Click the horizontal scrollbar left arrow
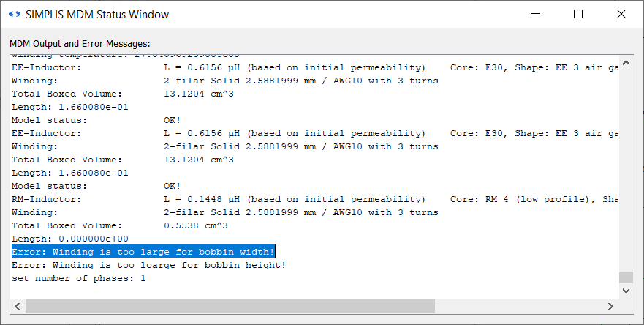This screenshot has height=325, width=644. pyautogui.click(x=18, y=305)
